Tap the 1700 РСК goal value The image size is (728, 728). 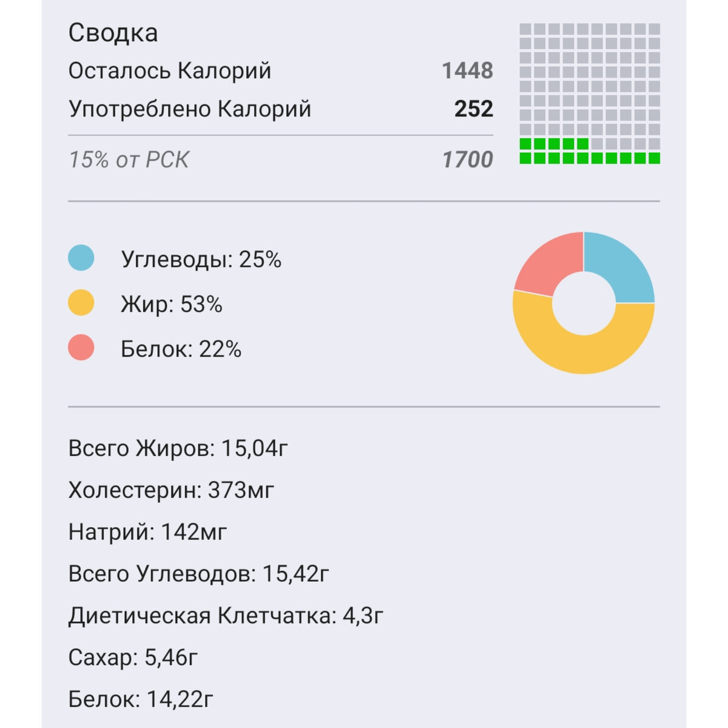[467, 160]
